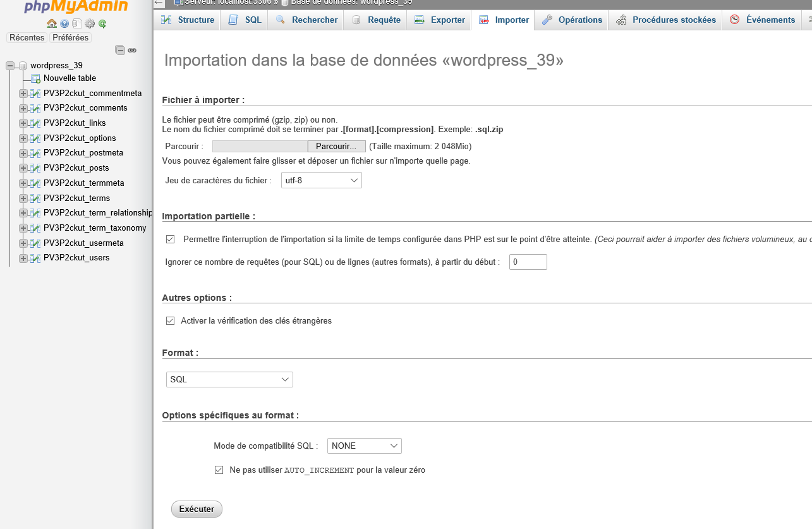The image size is (812, 529).
Task: Open the utf-8 character set dropdown
Action: click(322, 180)
